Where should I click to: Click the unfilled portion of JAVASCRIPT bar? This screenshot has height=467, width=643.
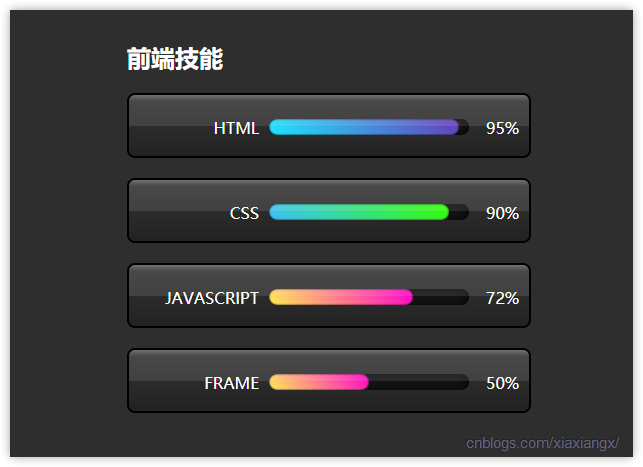[441, 297]
